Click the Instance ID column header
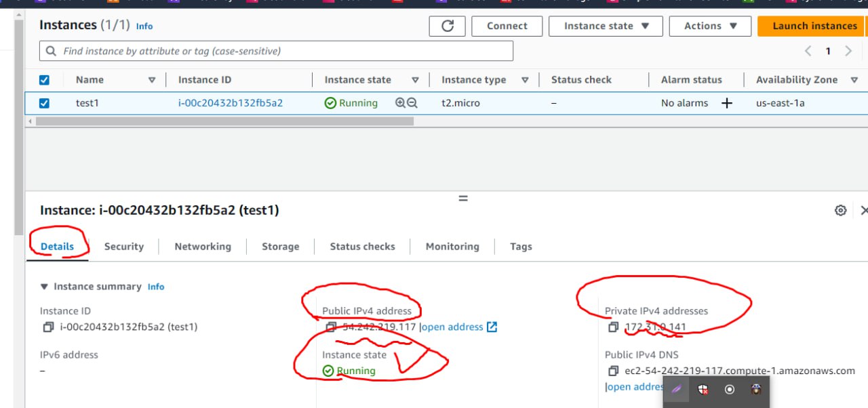Viewport: 868px width, 408px height. coord(205,80)
